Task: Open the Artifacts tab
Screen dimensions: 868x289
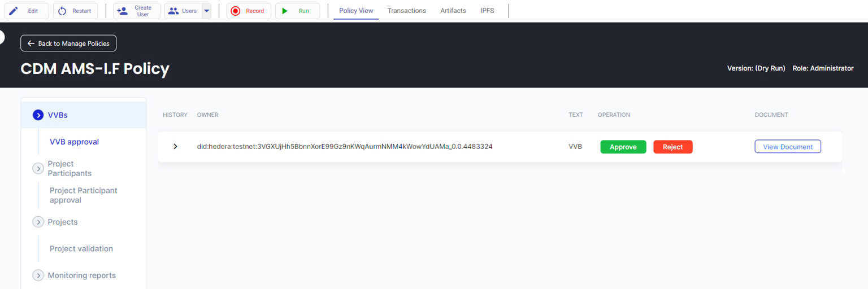Action: tap(453, 11)
